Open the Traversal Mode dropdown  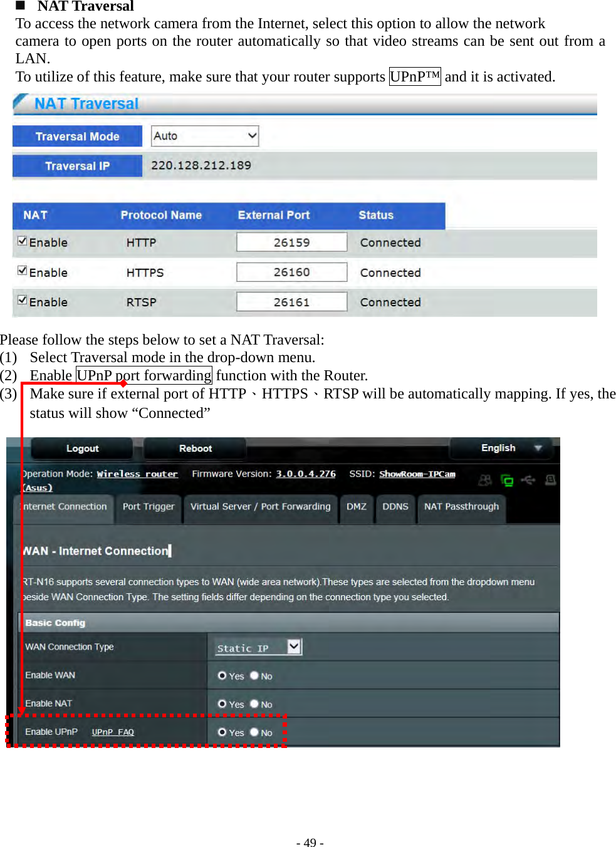tap(204, 135)
